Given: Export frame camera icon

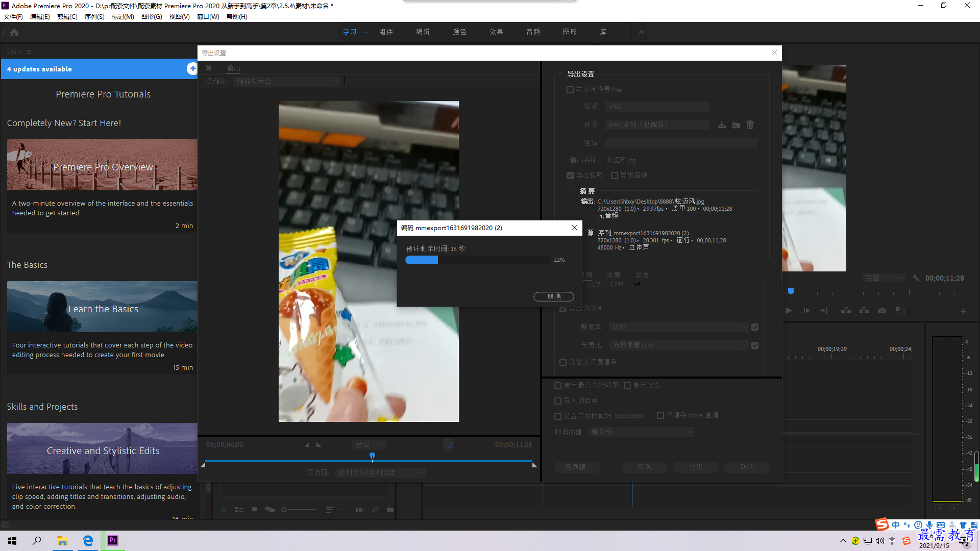Looking at the screenshot, I should tap(882, 311).
